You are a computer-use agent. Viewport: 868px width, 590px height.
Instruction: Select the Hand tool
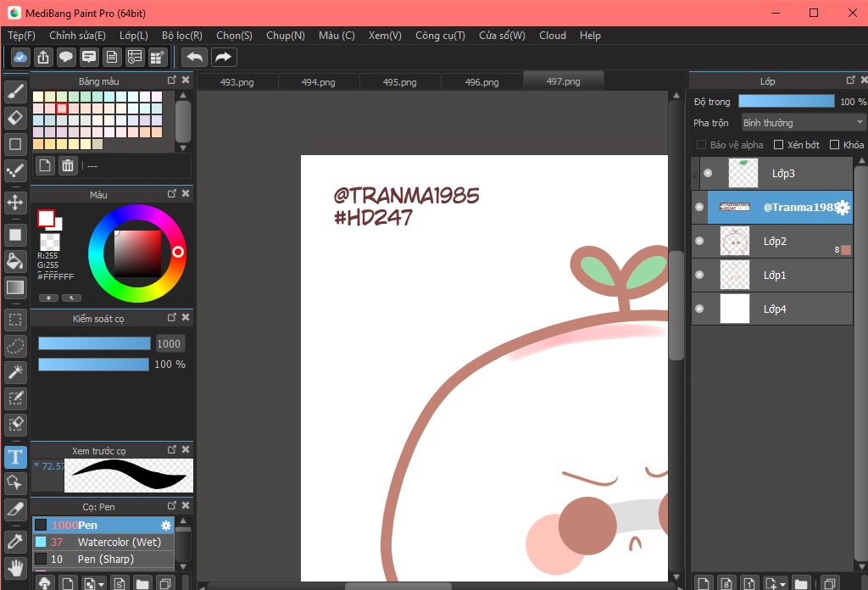tap(15, 567)
